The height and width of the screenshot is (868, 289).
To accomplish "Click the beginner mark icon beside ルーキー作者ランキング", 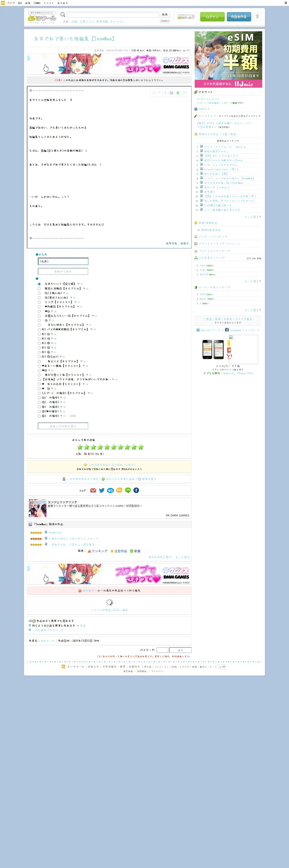I will [196, 288].
